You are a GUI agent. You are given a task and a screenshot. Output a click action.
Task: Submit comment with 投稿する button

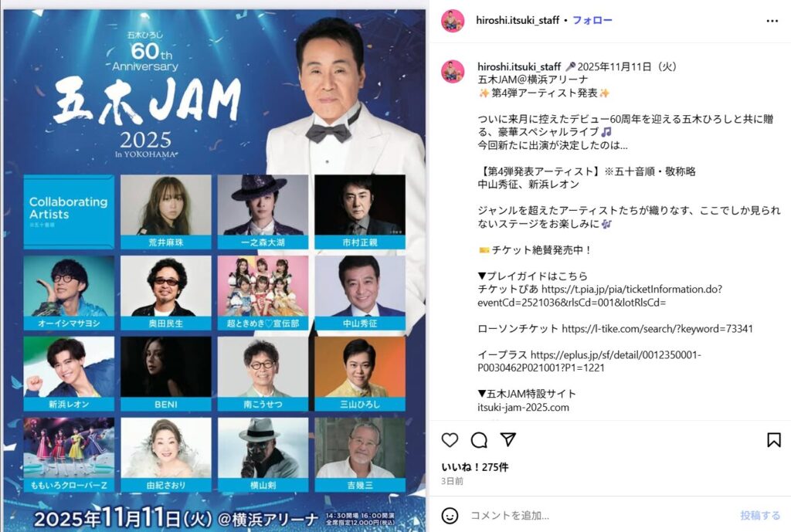coord(760,515)
